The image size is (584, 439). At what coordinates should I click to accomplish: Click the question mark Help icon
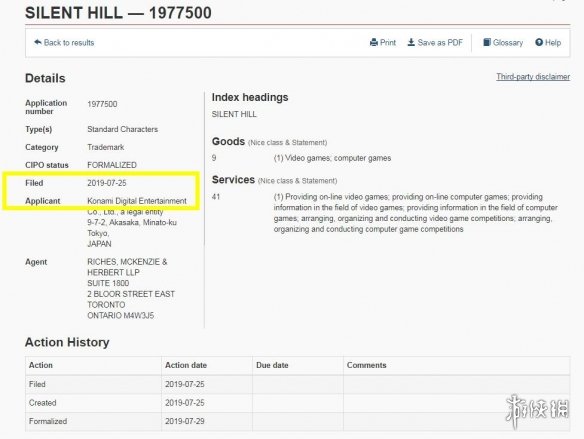tap(539, 42)
